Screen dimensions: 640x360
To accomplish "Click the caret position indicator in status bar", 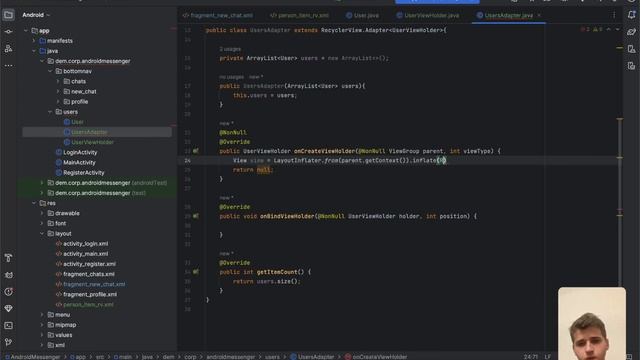I will tap(531, 357).
